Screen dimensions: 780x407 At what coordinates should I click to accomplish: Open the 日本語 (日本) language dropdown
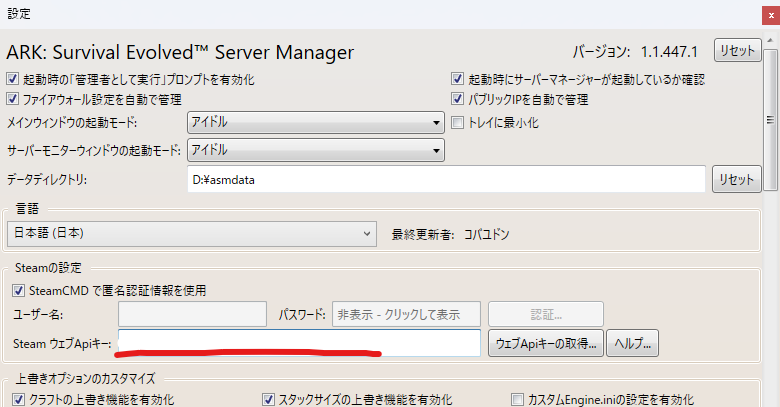point(192,234)
